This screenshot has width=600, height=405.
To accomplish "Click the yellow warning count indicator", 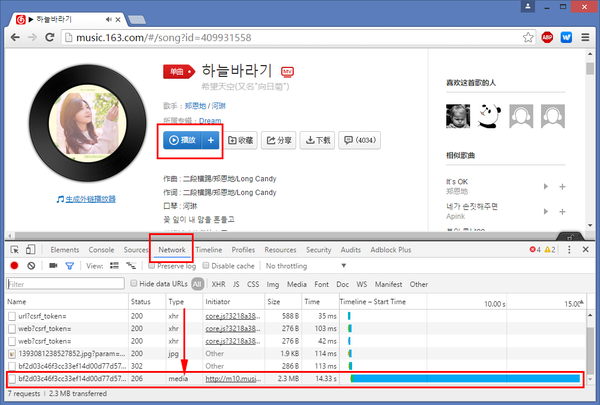I will pos(550,250).
